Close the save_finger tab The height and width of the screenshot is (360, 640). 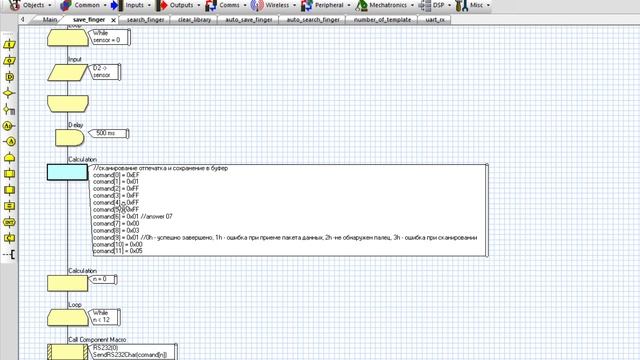[x=113, y=20]
